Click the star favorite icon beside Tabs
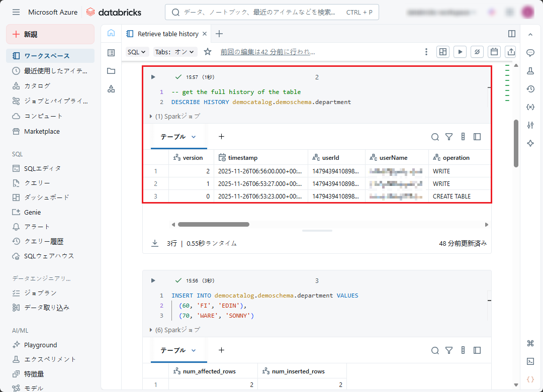The height and width of the screenshot is (392, 543). tap(208, 52)
